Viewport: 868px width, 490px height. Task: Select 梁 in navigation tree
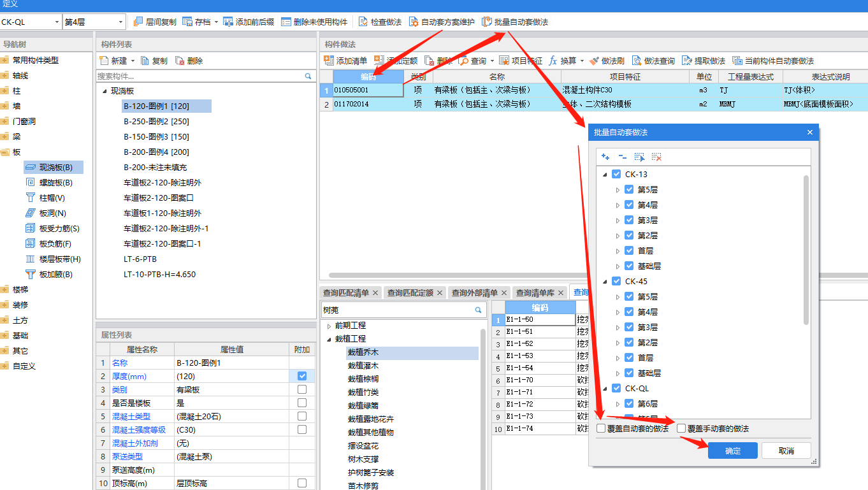17,136
